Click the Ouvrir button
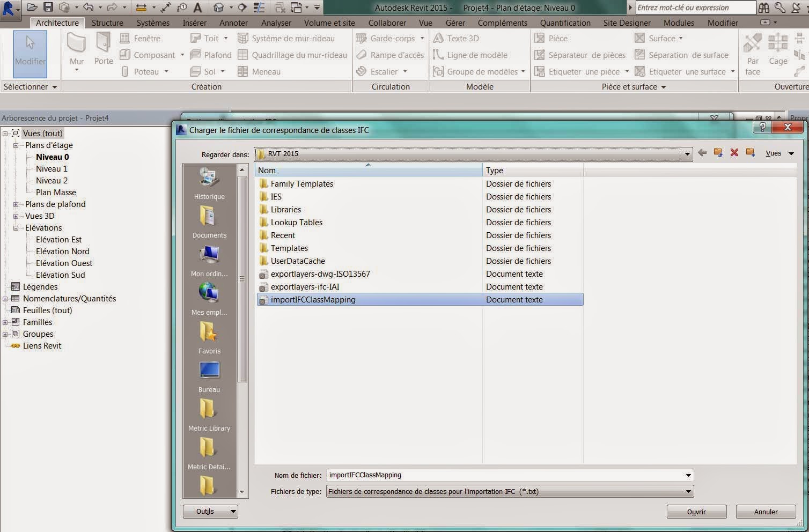This screenshot has height=532, width=809. point(696,512)
